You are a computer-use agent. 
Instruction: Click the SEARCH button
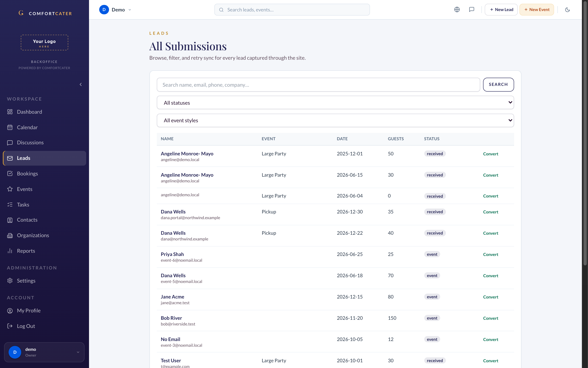pos(498,84)
